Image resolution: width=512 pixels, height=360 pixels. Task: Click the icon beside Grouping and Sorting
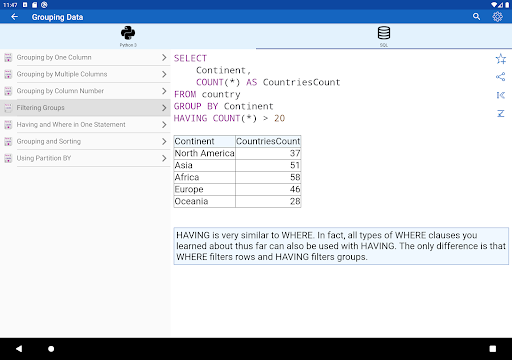8,141
